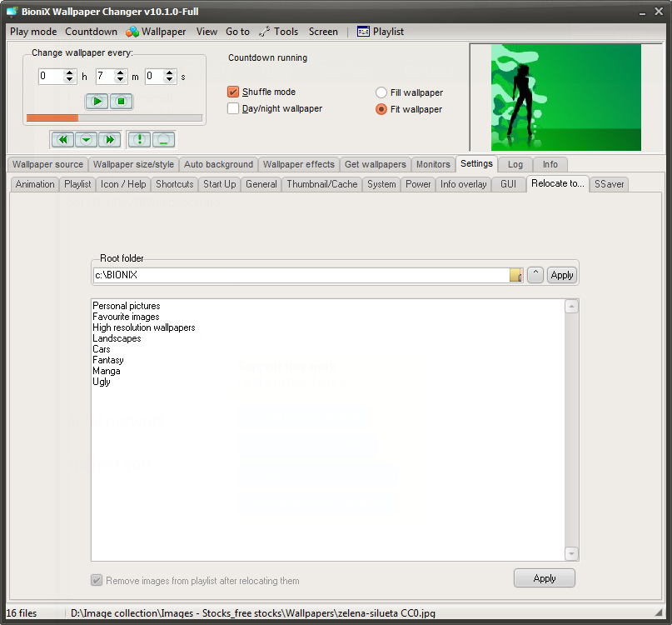Open the Get wallpapers tab

click(375, 164)
